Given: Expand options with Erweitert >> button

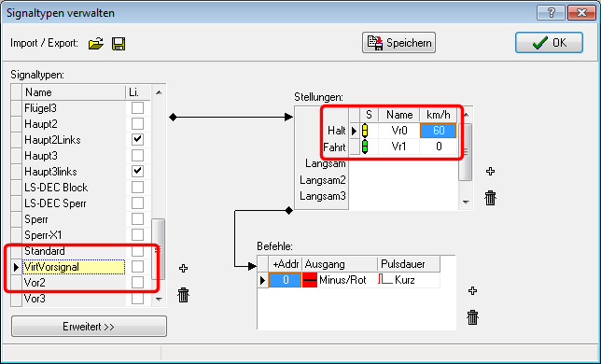Looking at the screenshot, I should [89, 327].
